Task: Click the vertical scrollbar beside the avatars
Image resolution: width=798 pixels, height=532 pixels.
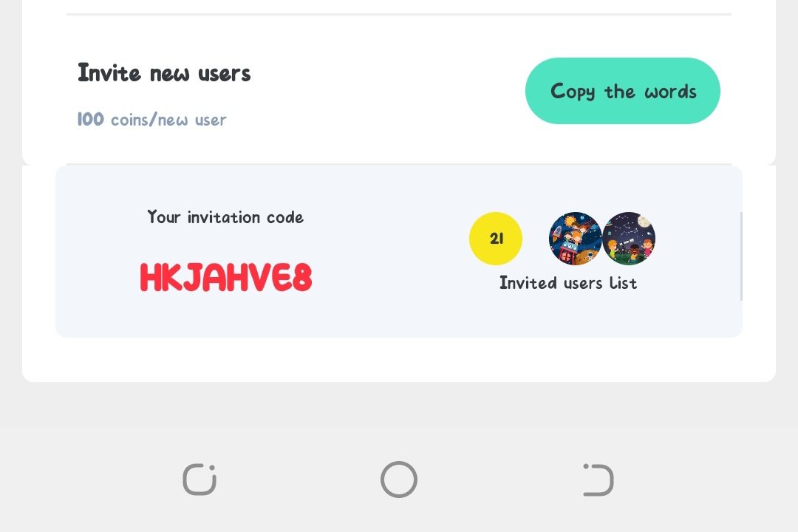Action: point(741,256)
